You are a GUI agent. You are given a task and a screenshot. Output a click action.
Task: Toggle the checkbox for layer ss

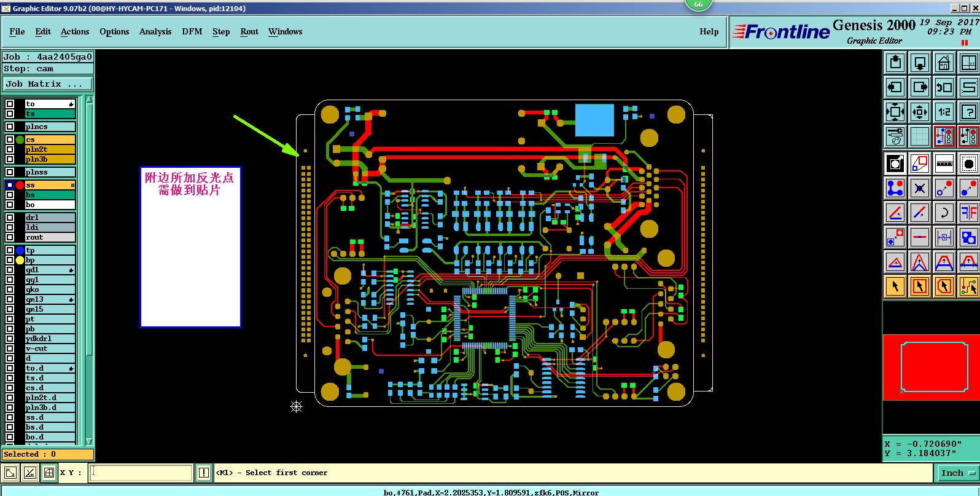(x=10, y=185)
